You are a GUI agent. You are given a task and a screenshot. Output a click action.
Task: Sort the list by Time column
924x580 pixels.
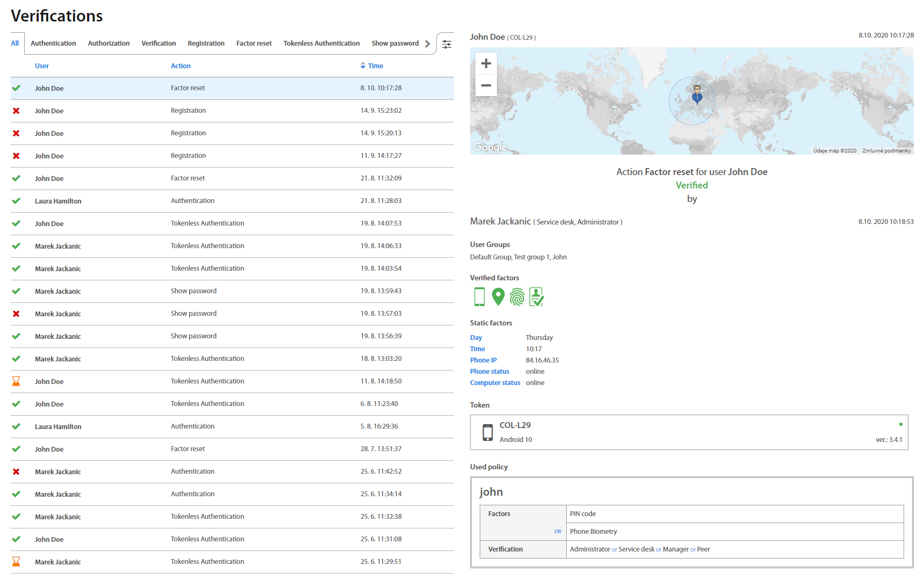375,66
